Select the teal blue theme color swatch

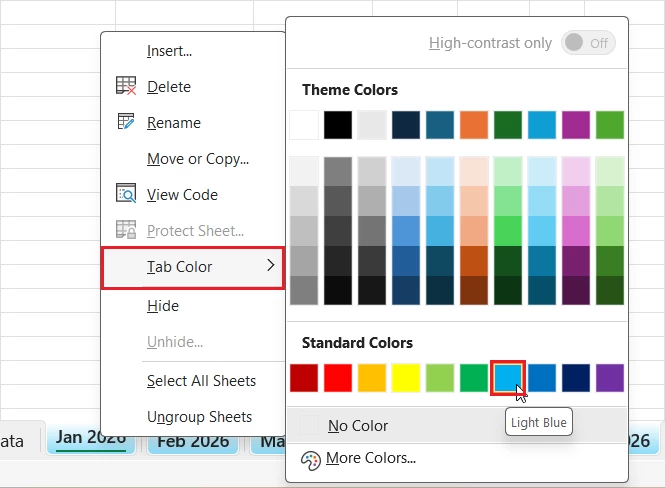tap(440, 125)
